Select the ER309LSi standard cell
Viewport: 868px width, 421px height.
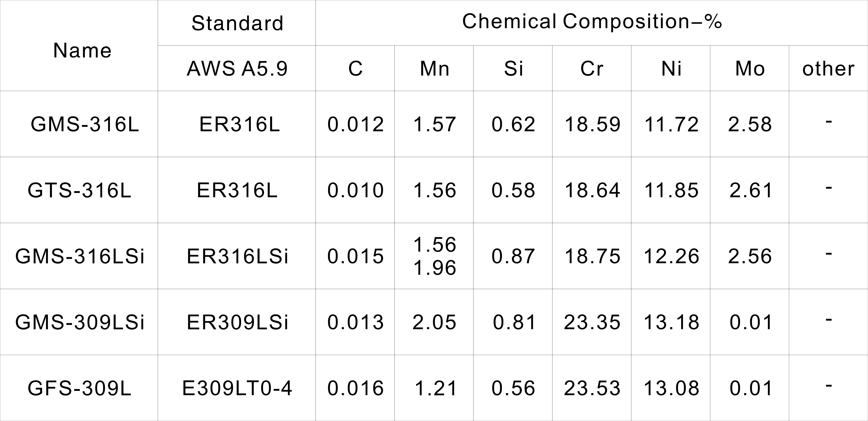[238, 322]
